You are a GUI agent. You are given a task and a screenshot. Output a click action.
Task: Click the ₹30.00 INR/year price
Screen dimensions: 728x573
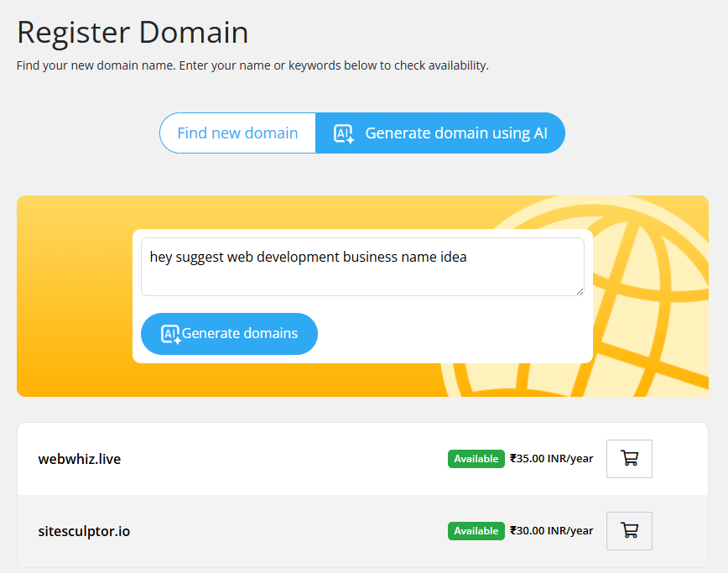pyautogui.click(x=551, y=531)
